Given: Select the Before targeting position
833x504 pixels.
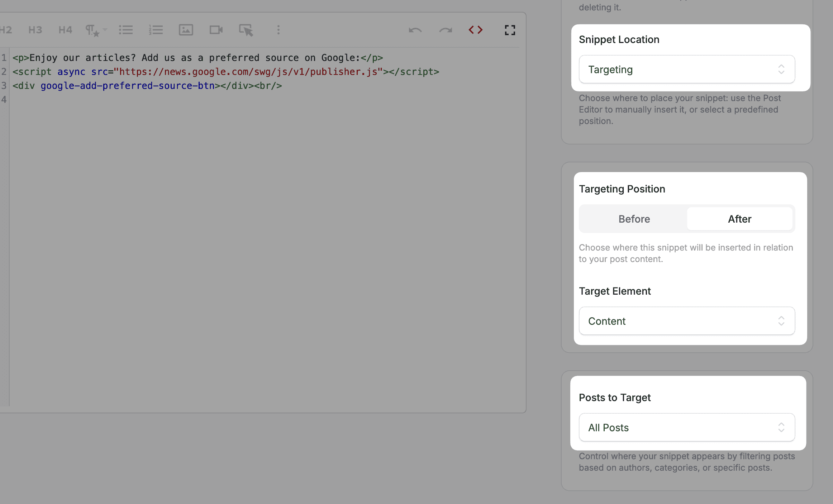Looking at the screenshot, I should (x=634, y=219).
